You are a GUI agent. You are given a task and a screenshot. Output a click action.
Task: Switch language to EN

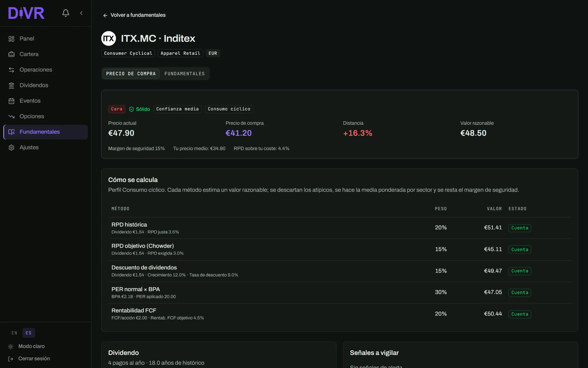[14, 333]
